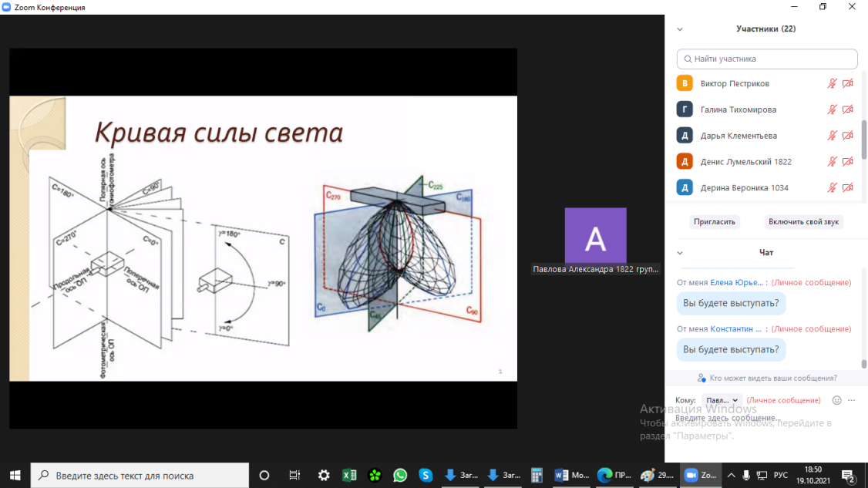Open Excel from the taskbar

348,475
